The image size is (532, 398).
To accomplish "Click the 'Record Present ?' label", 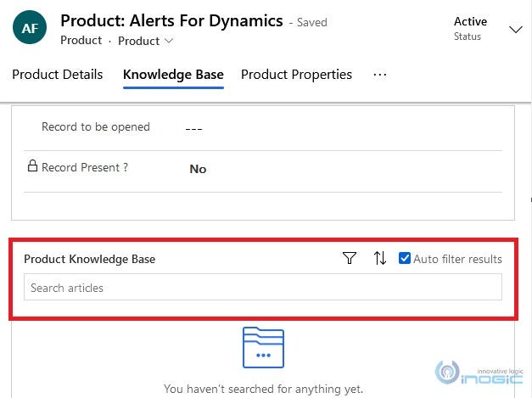I will (x=85, y=167).
